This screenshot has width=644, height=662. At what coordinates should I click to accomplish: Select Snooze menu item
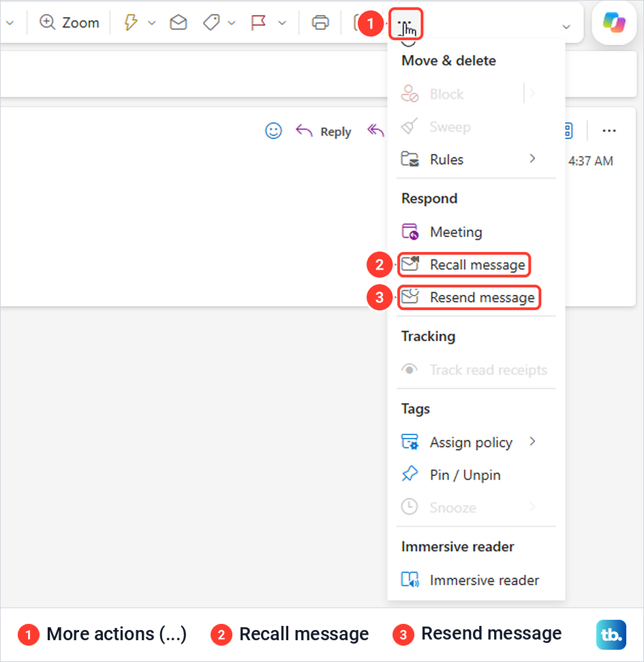click(x=476, y=507)
